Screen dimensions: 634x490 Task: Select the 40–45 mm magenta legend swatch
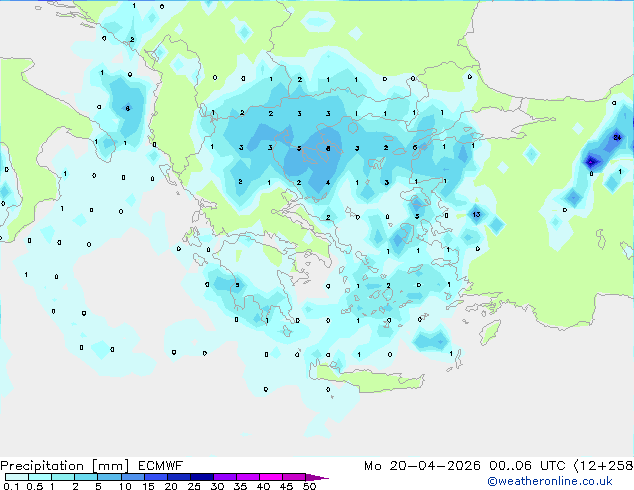coord(271,477)
